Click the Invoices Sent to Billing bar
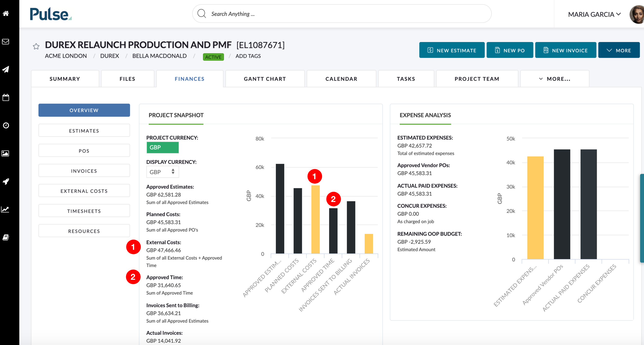This screenshot has height=345, width=644. pos(351,227)
